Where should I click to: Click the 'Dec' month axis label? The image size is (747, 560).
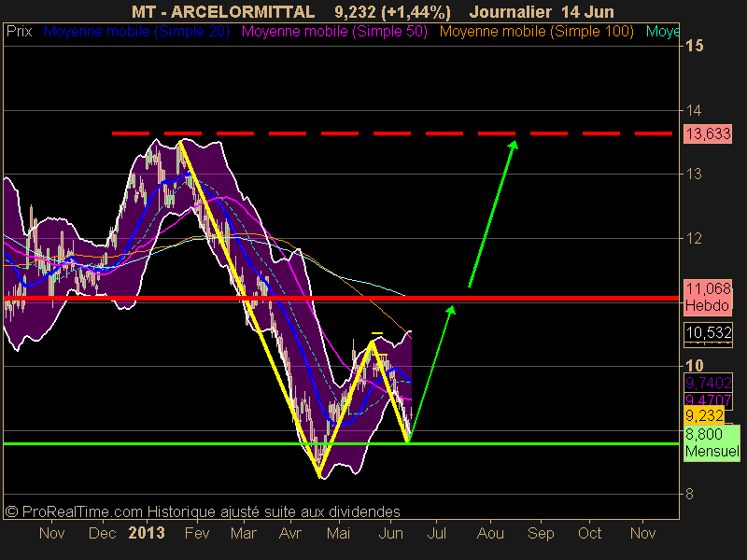coord(102,533)
